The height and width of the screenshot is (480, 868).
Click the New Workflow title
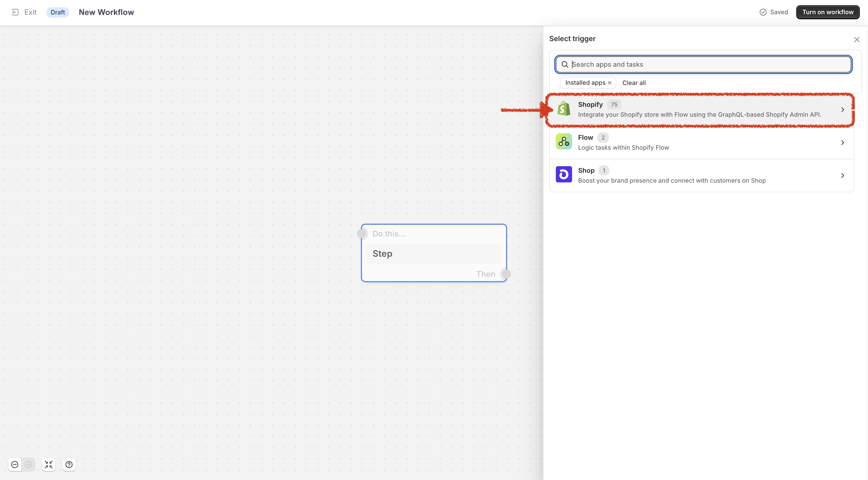coord(106,12)
